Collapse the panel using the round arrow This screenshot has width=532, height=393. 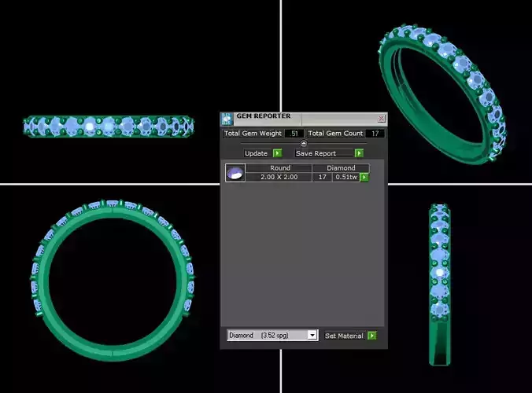304,143
